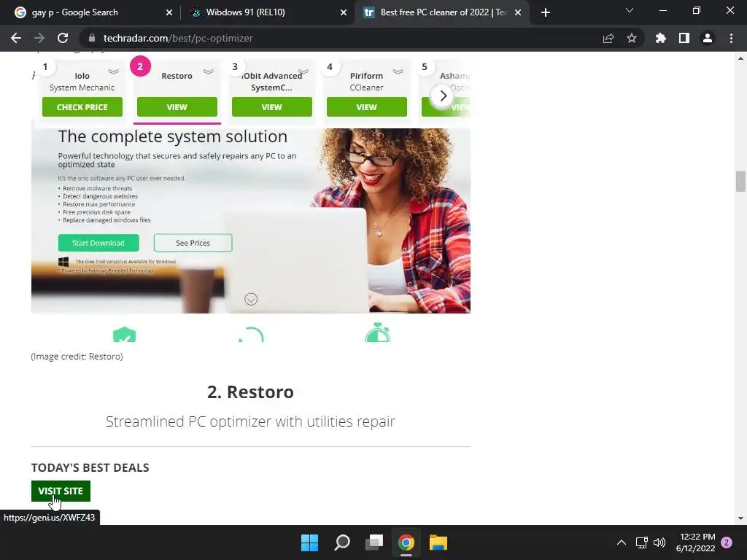Open Task View on the taskbar
The height and width of the screenshot is (560, 747).
pyautogui.click(x=374, y=542)
